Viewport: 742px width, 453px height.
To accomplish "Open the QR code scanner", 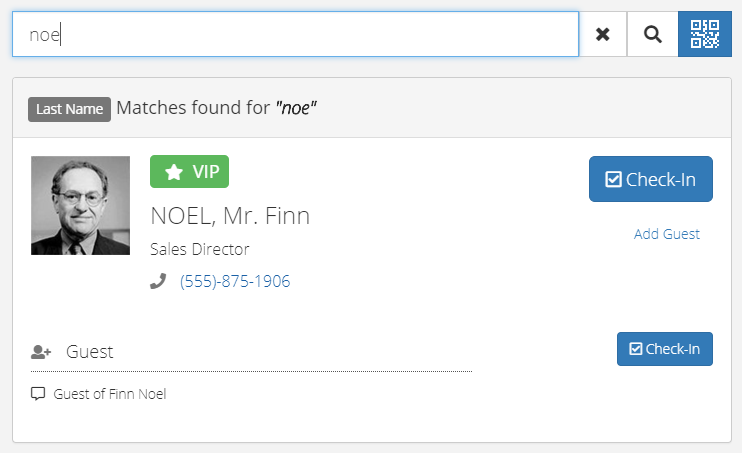I will coord(705,34).
